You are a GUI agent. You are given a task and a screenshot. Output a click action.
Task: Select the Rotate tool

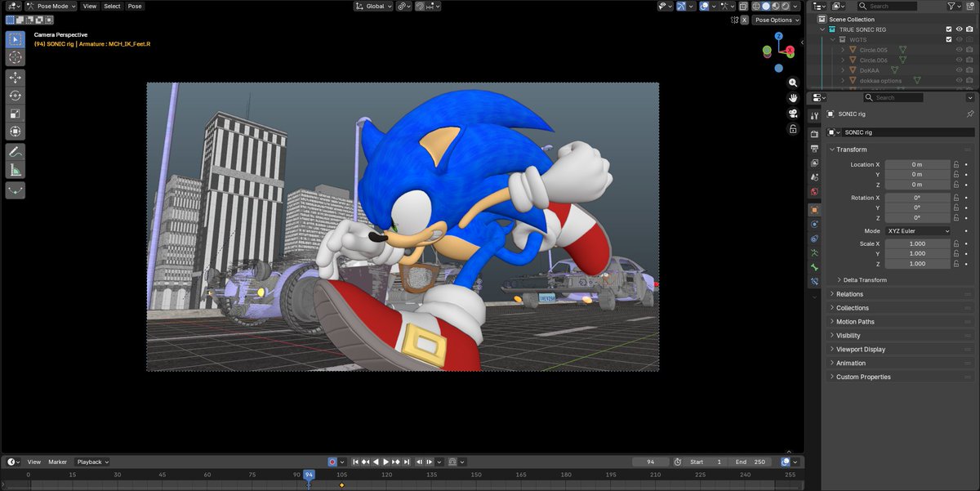click(15, 96)
